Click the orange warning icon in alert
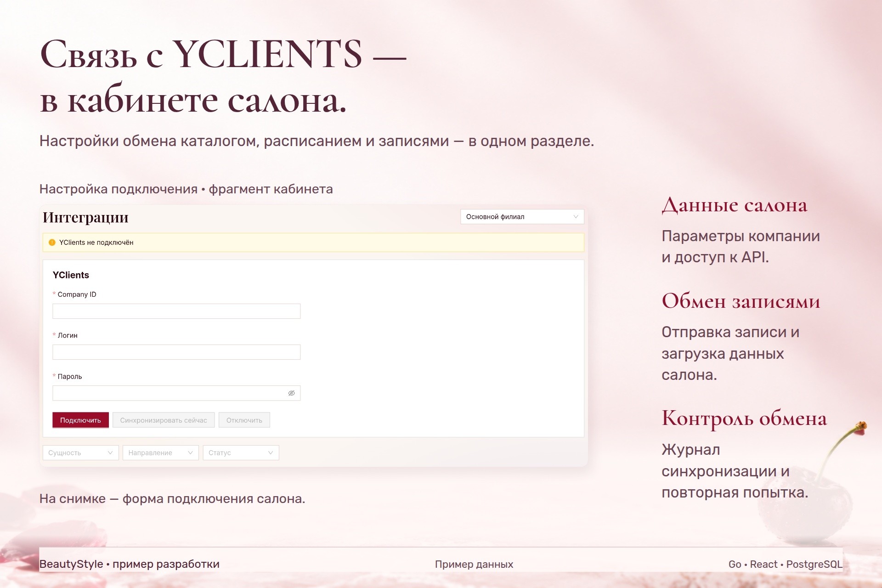This screenshot has height=588, width=882. coord(52,243)
